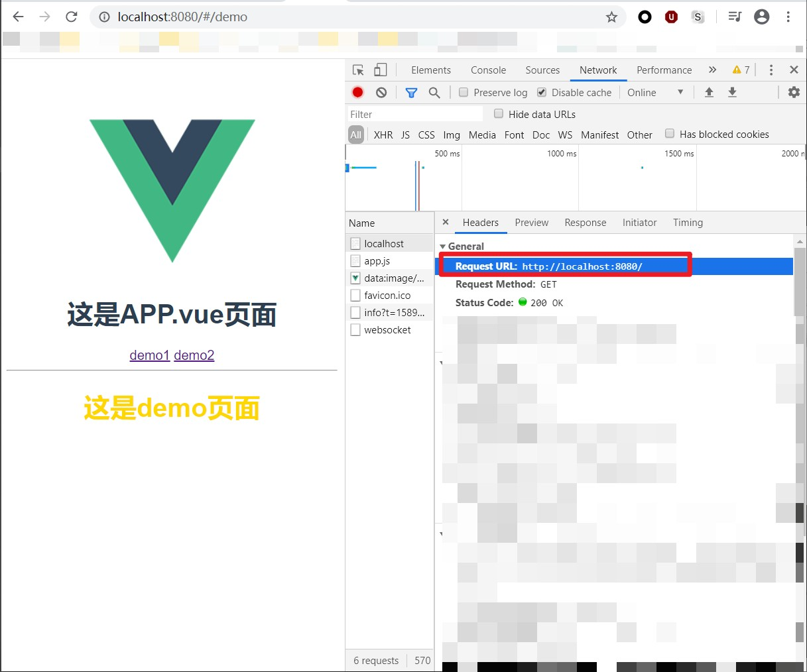Select the websocket request row

(x=390, y=330)
